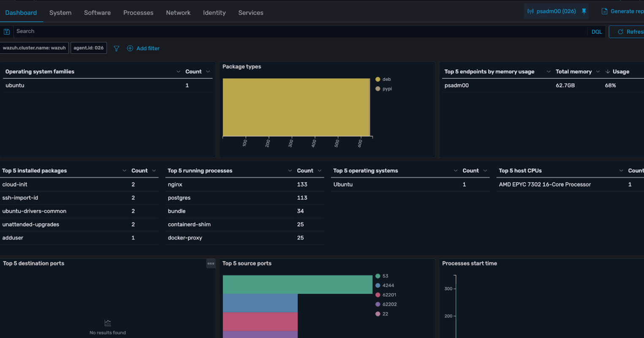Viewport: 644px width, 338px height.
Task: Open the Network tab
Action: click(178, 13)
